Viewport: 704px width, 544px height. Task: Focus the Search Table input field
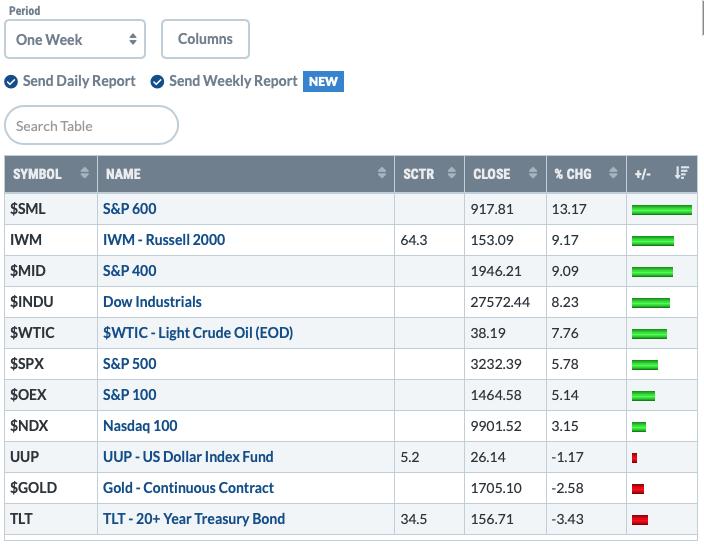coord(91,125)
